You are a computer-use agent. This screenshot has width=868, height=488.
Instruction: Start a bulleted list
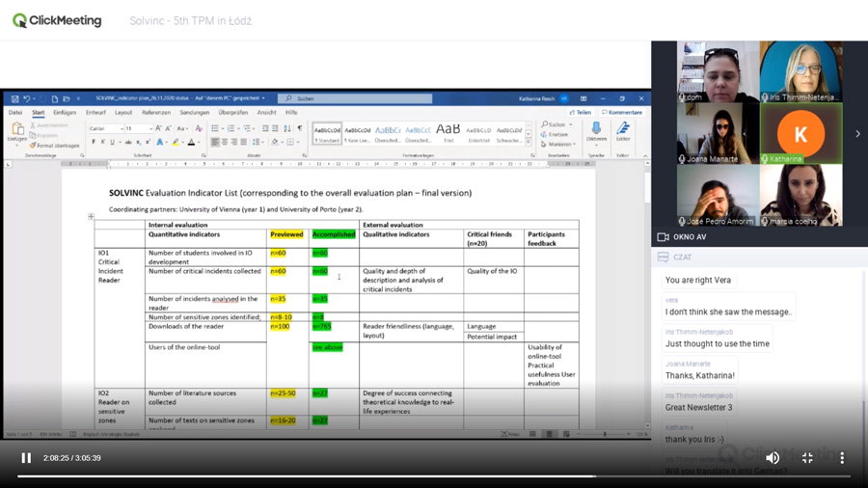(x=215, y=128)
